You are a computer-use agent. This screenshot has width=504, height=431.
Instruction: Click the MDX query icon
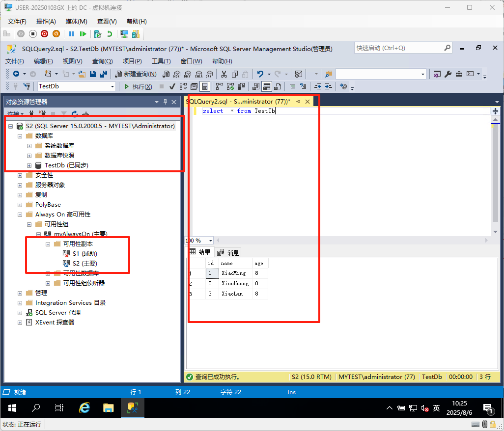pyautogui.click(x=177, y=74)
